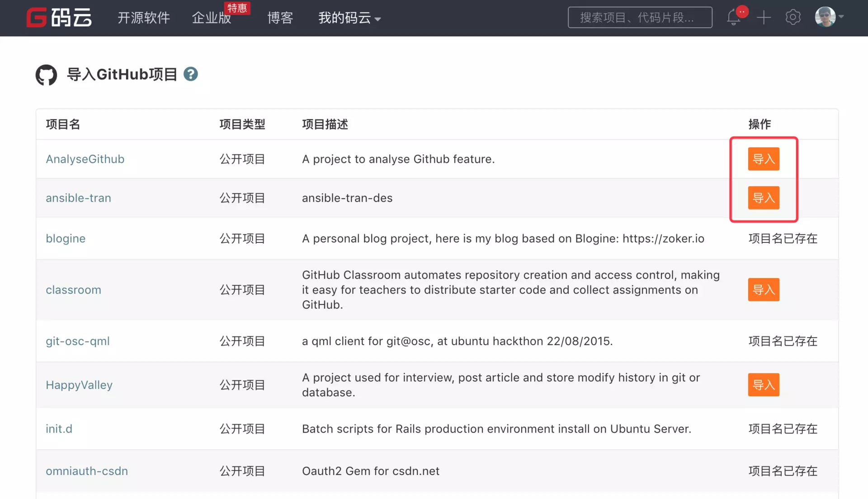The height and width of the screenshot is (499, 868).
Task: Click the plus create-new icon
Action: pos(764,18)
